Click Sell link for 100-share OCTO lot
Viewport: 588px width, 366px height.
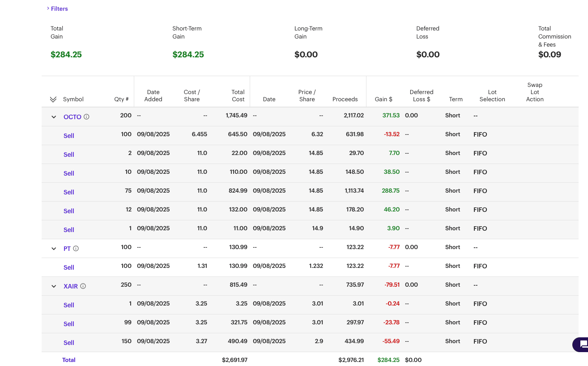pyautogui.click(x=68, y=136)
